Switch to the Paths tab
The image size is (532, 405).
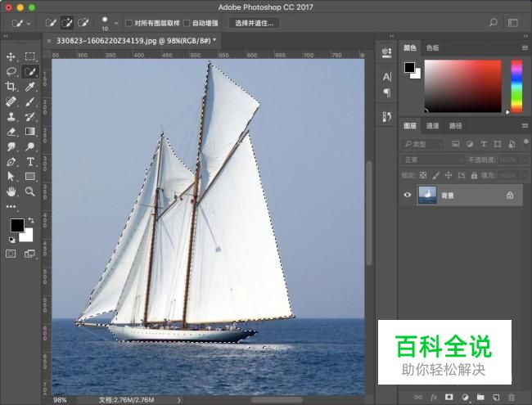pos(455,126)
